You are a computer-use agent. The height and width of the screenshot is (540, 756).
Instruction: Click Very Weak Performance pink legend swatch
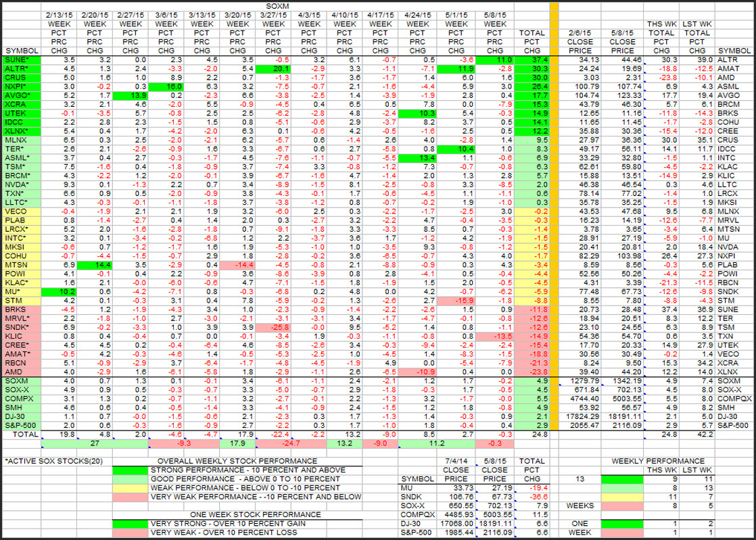[x=131, y=497]
